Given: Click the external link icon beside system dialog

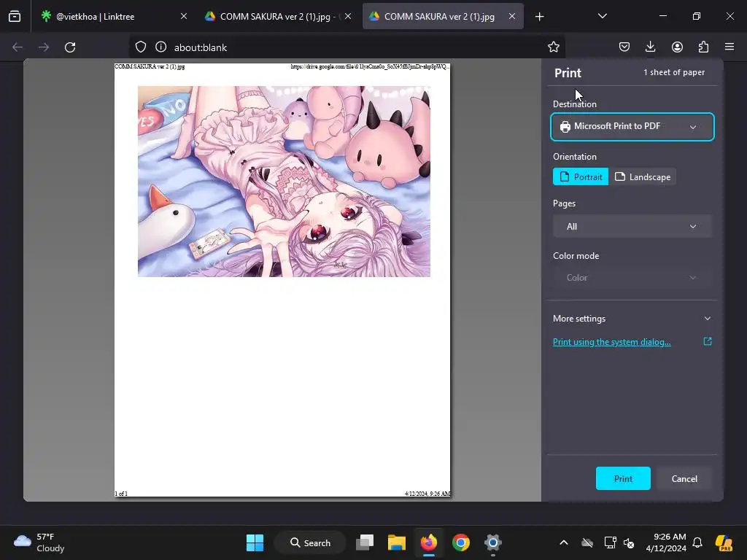Looking at the screenshot, I should pyautogui.click(x=708, y=341).
